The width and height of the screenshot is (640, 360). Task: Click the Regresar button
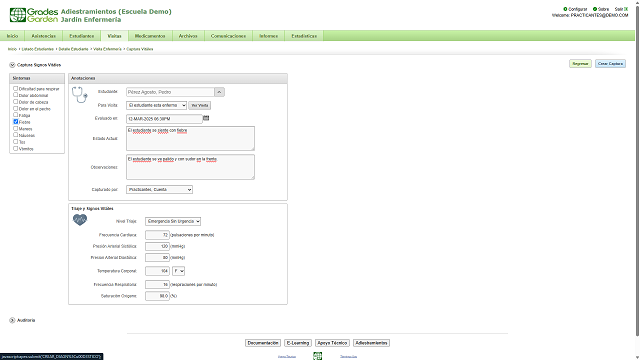pos(580,64)
